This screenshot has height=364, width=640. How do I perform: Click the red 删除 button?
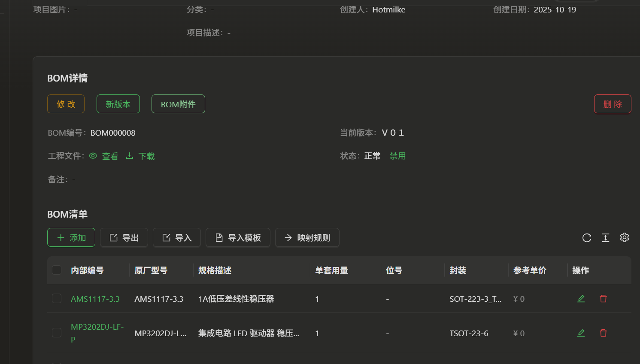click(x=612, y=104)
